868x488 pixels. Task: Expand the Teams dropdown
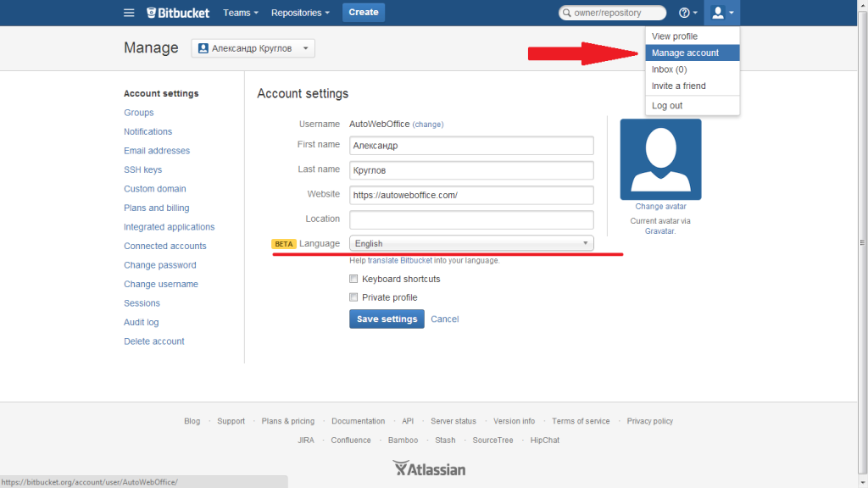(x=240, y=13)
